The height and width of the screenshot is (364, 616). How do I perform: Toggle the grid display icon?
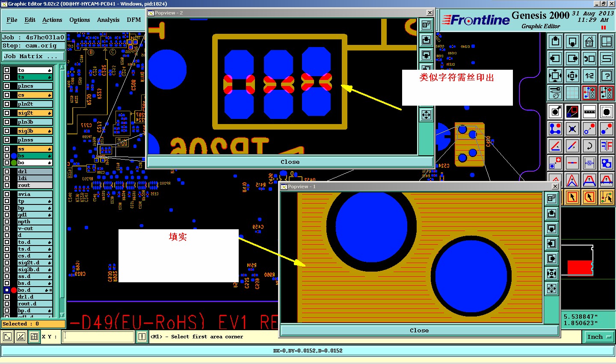point(572,92)
